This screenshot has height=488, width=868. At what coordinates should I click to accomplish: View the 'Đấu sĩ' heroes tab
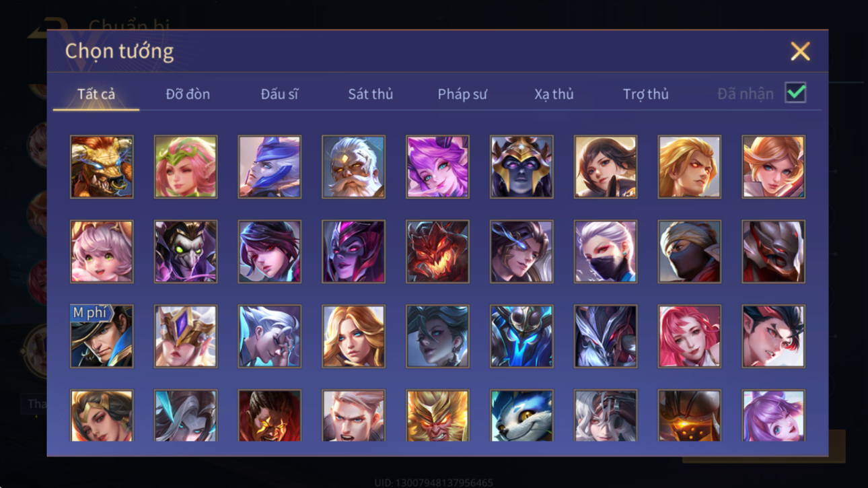point(279,94)
